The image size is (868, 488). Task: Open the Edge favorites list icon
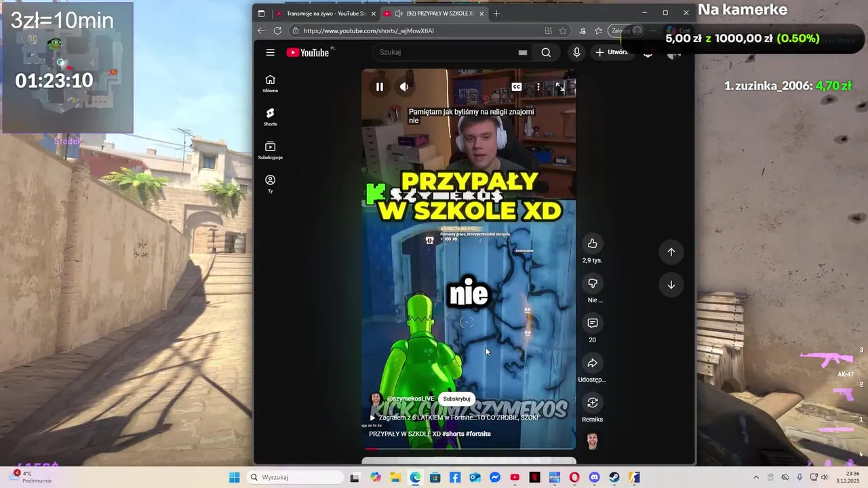point(598,30)
